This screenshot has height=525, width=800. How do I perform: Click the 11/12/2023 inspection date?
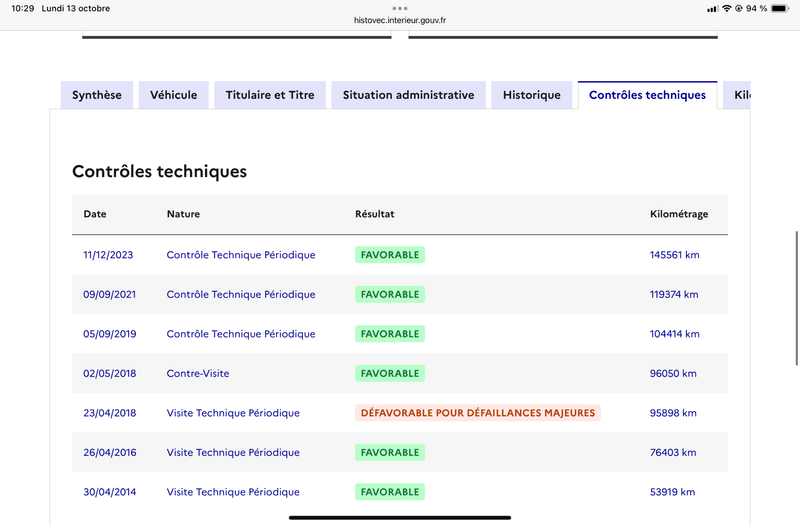[108, 255]
